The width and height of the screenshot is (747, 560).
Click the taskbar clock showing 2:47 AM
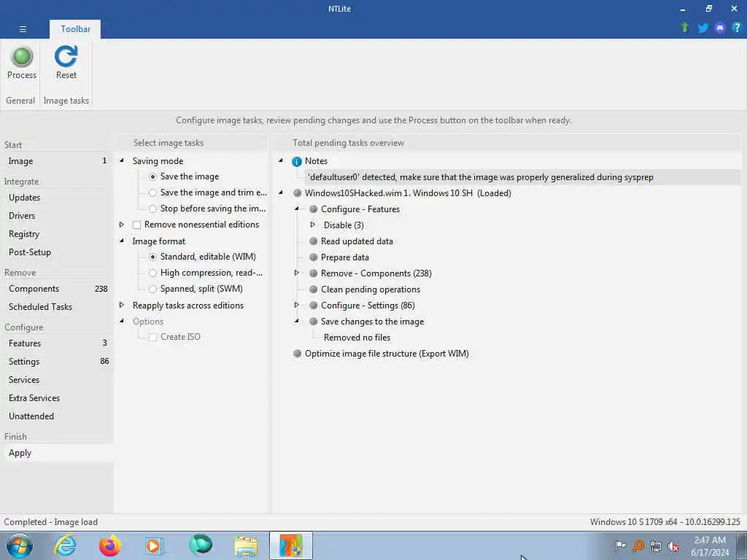pyautogui.click(x=710, y=546)
